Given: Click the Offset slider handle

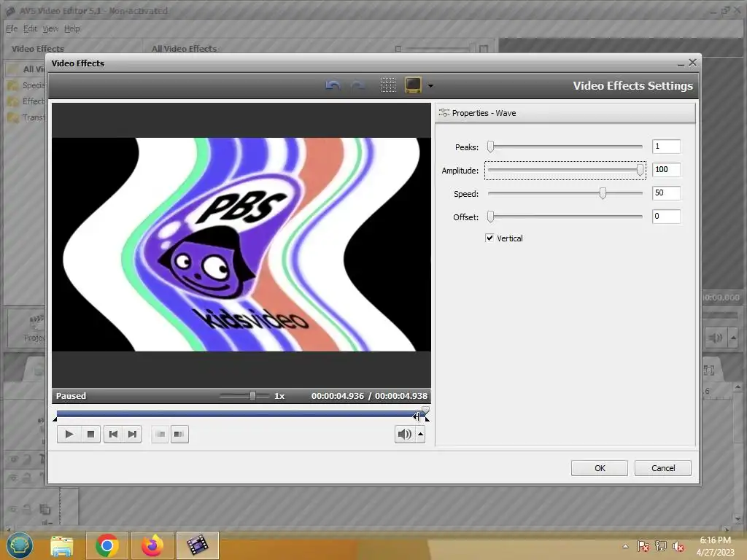Looking at the screenshot, I should point(491,217).
